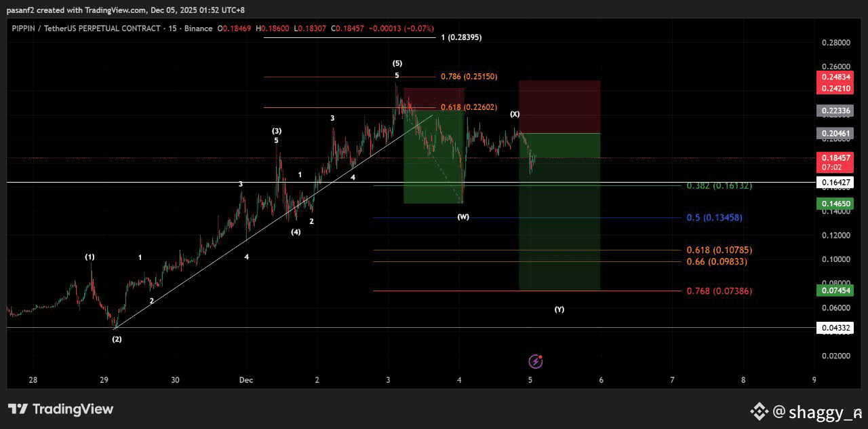Click the white 0.04332 price axis tag
Viewport: 868px width, 429px height.
click(x=836, y=328)
